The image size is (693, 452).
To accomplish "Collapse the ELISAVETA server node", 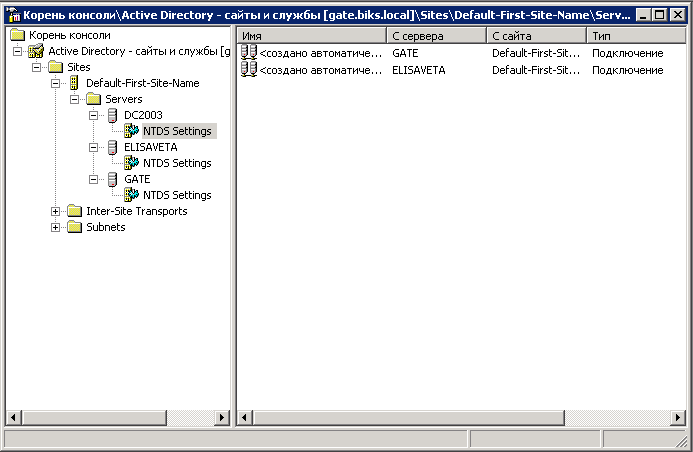I will tap(94, 147).
